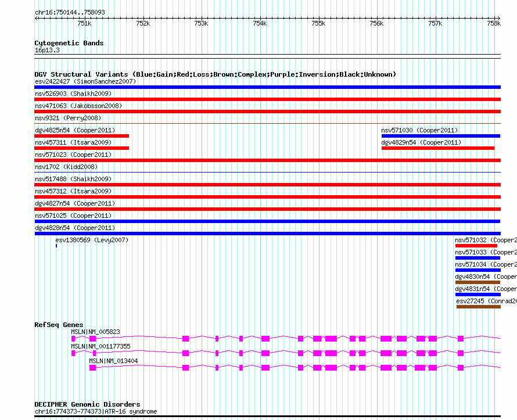Click the DECIPHER Genomic Disorders track title
The height and width of the screenshot is (420, 517).
pos(87,404)
